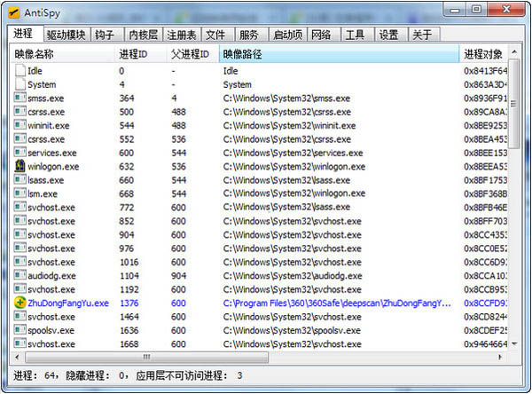Open the 驱动模块 tab
Viewport: 532px width, 394px height.
coord(66,35)
